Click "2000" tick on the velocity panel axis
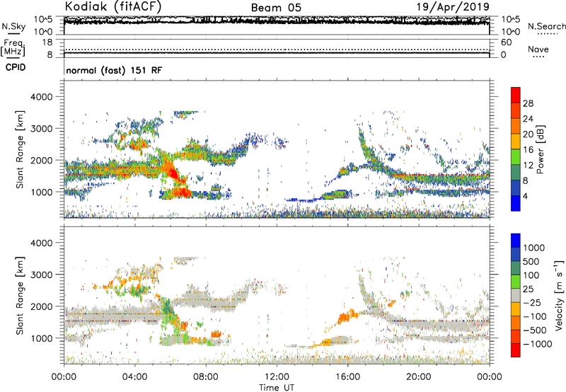Image resolution: width=566 pixels, height=392 pixels. [x=41, y=306]
